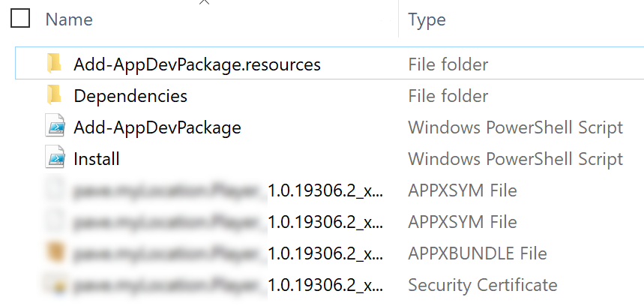Image resolution: width=644 pixels, height=306 pixels.
Task: Select the Security Certificate file icon
Action: (55, 285)
